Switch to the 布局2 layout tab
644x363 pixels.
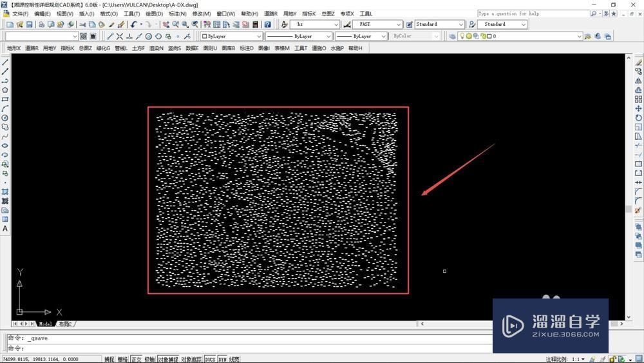point(65,324)
